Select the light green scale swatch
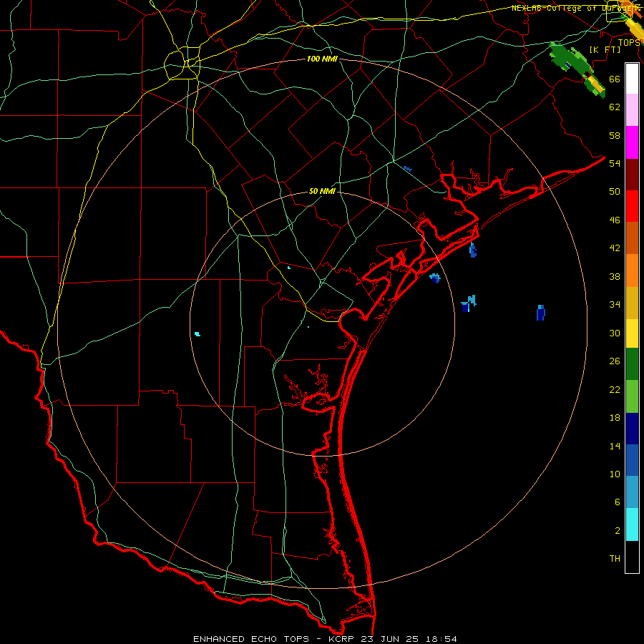 632,396
